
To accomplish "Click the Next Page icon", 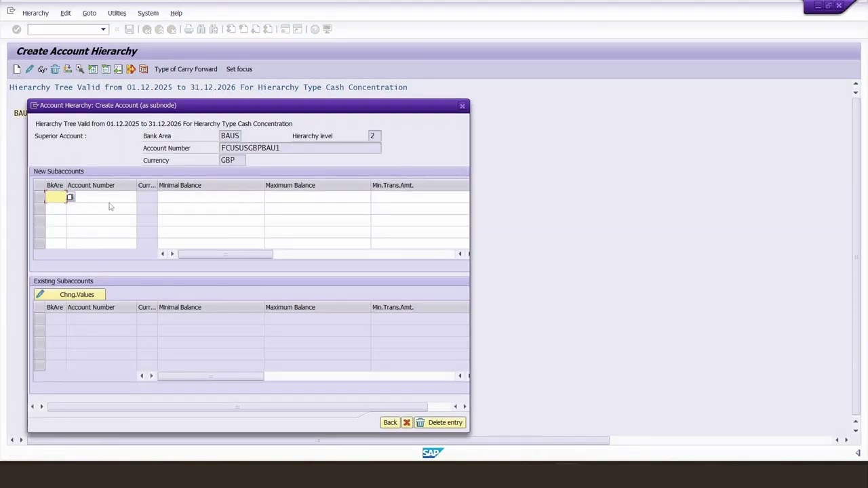I will [255, 29].
